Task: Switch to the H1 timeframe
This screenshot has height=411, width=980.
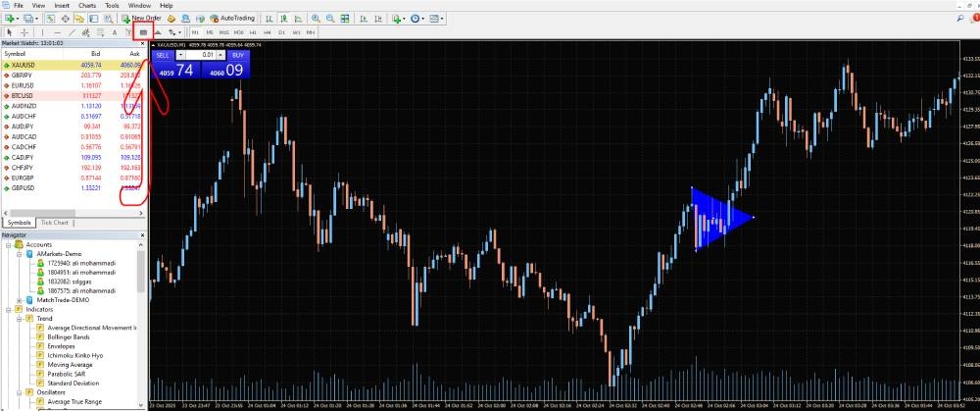Action: click(254, 32)
